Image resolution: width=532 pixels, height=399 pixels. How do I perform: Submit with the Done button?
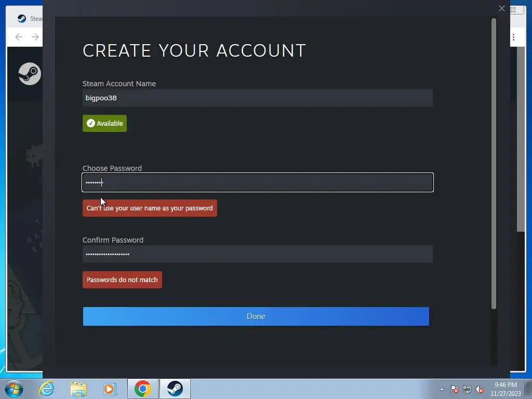click(256, 316)
